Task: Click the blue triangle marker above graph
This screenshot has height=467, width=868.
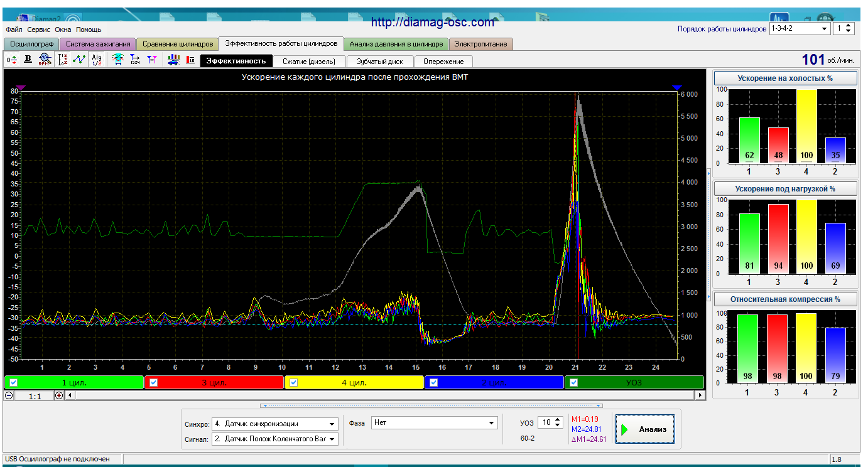Action: point(676,88)
